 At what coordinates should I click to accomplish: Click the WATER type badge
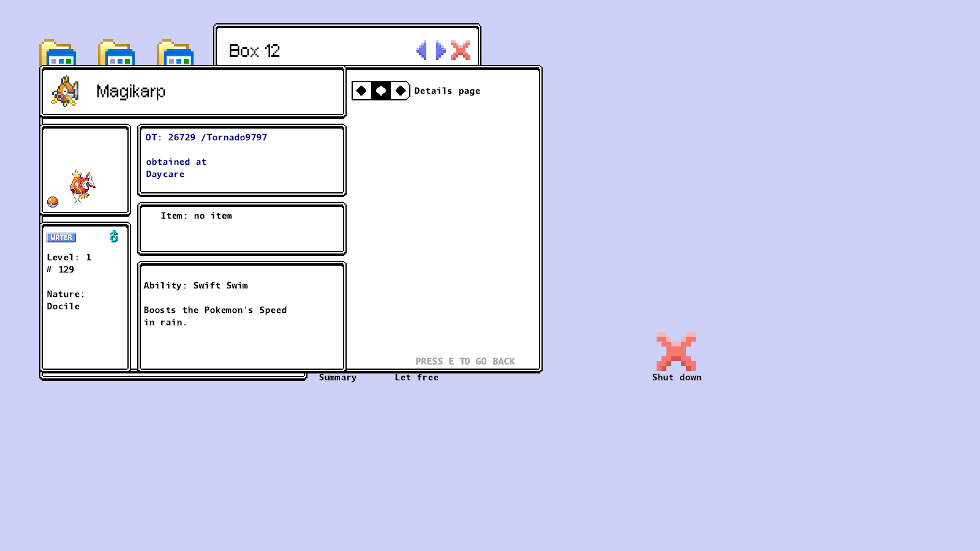pos(61,238)
